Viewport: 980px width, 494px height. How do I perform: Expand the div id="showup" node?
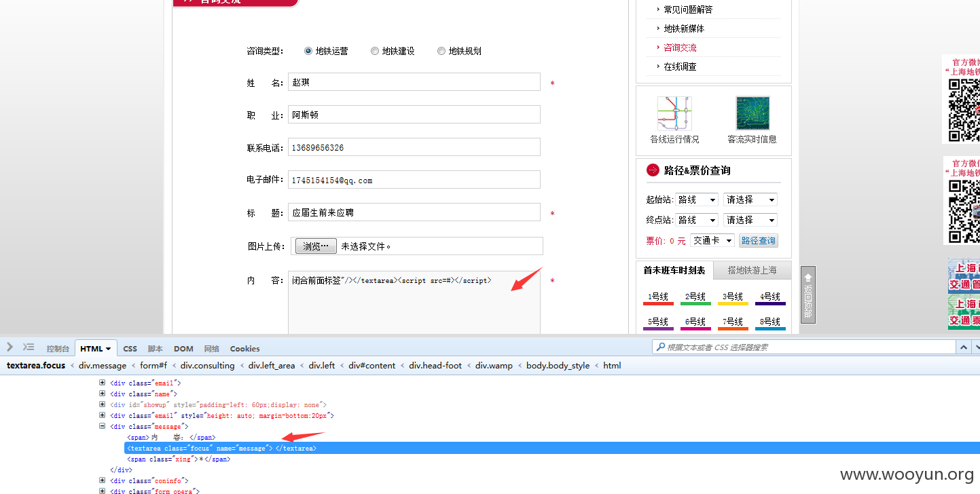coord(103,404)
